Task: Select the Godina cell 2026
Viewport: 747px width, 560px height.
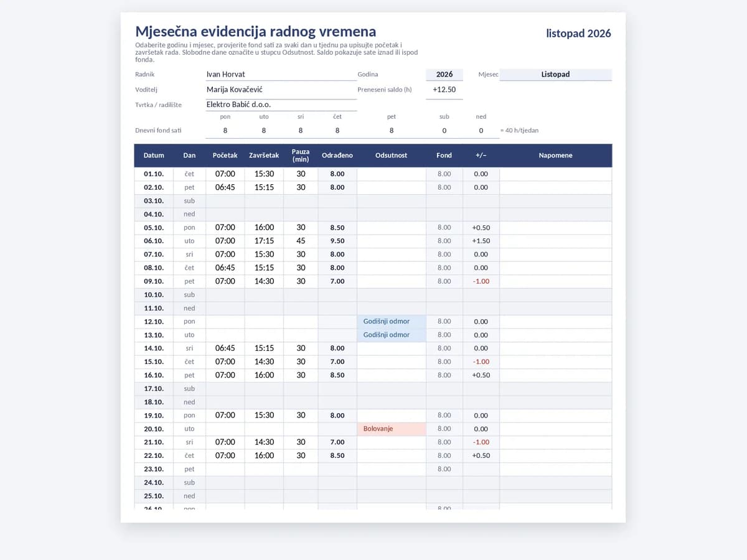Action: click(444, 74)
